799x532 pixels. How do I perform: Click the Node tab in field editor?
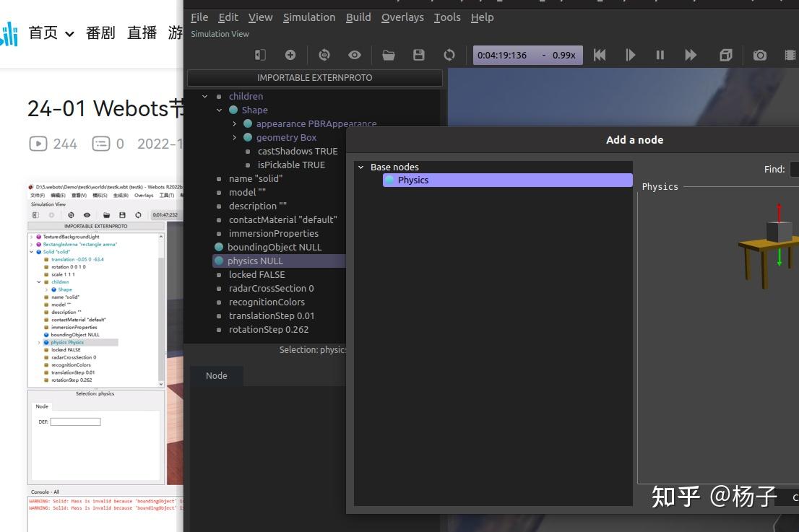217,375
